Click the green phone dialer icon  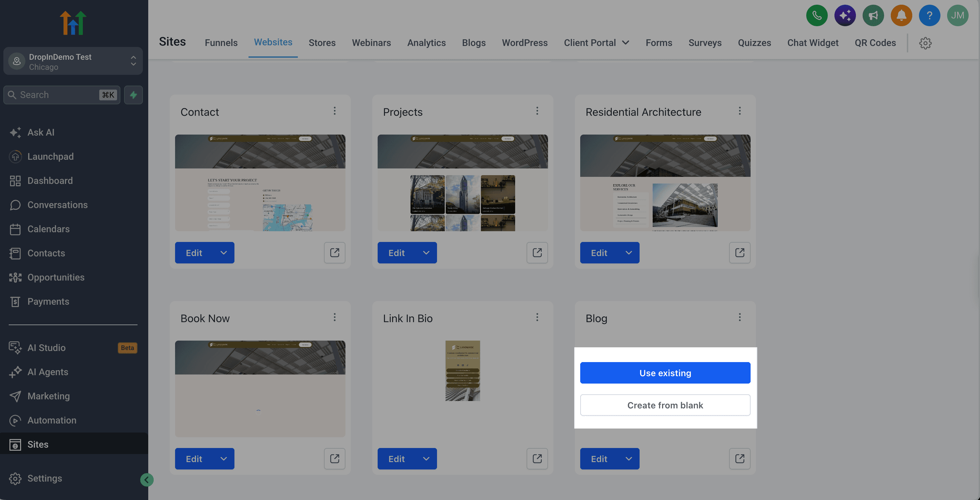pos(817,15)
